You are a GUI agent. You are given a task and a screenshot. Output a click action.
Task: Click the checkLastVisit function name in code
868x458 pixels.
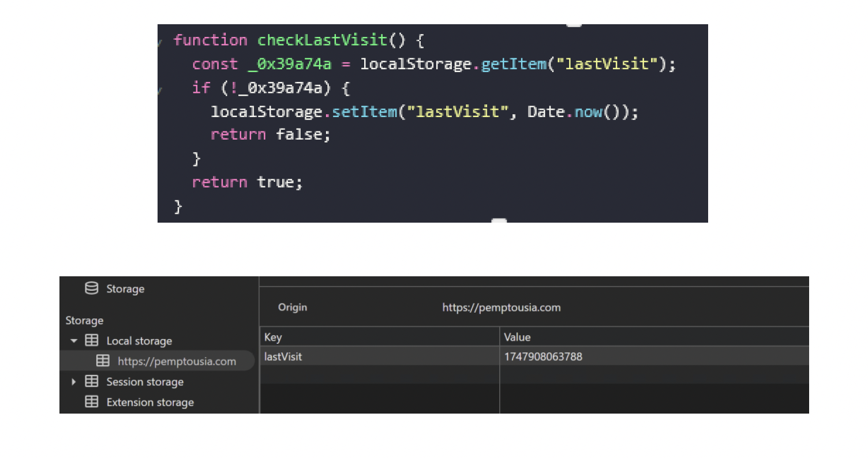point(321,40)
